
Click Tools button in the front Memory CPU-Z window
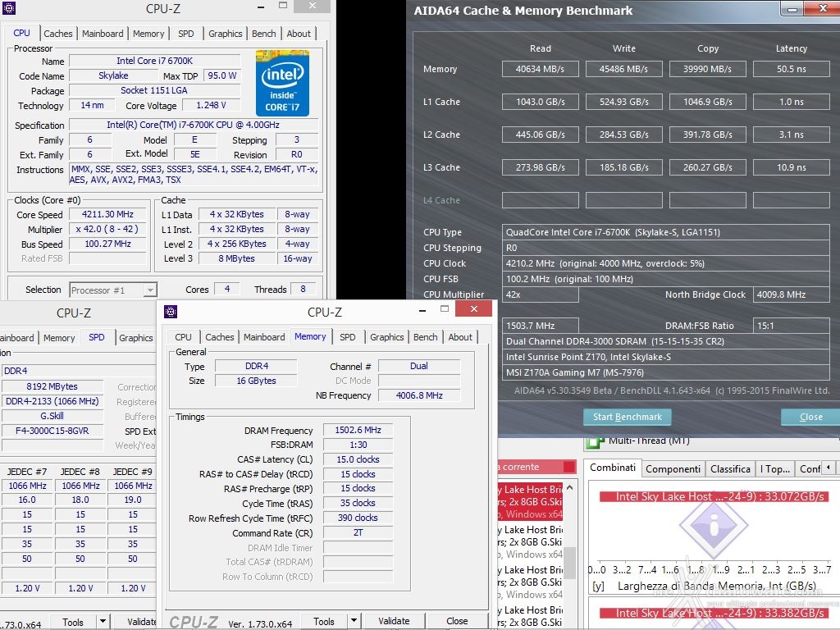coord(323,621)
